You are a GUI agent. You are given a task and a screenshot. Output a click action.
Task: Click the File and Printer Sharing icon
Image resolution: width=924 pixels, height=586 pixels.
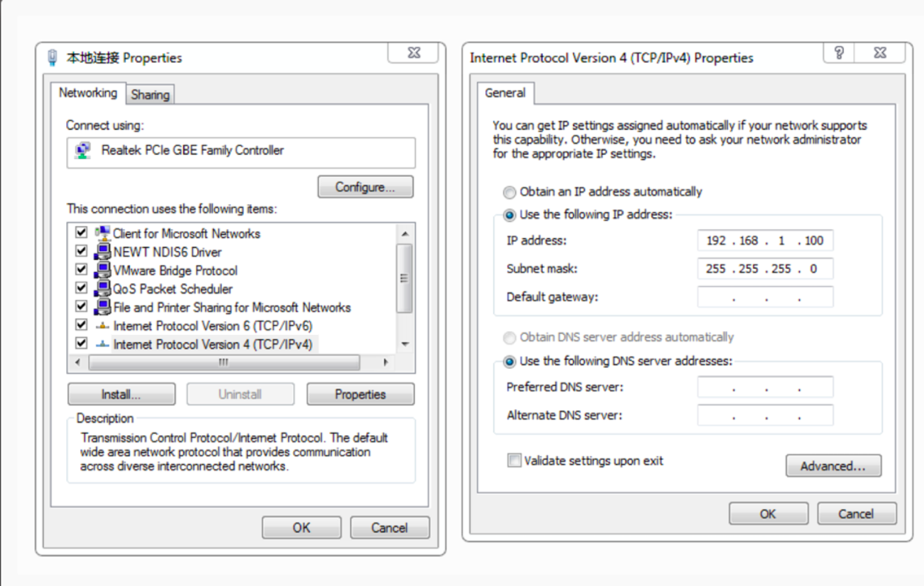(x=102, y=308)
